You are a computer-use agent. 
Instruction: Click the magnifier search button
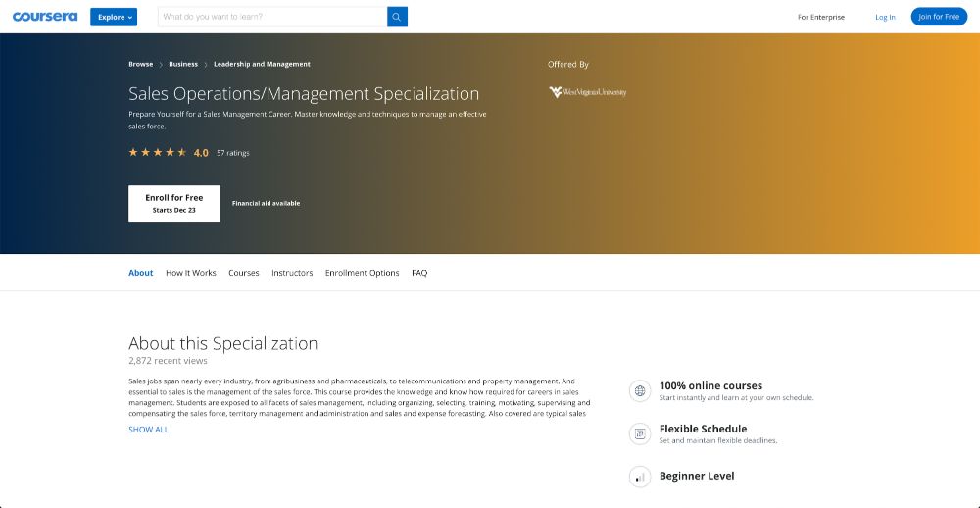[398, 17]
